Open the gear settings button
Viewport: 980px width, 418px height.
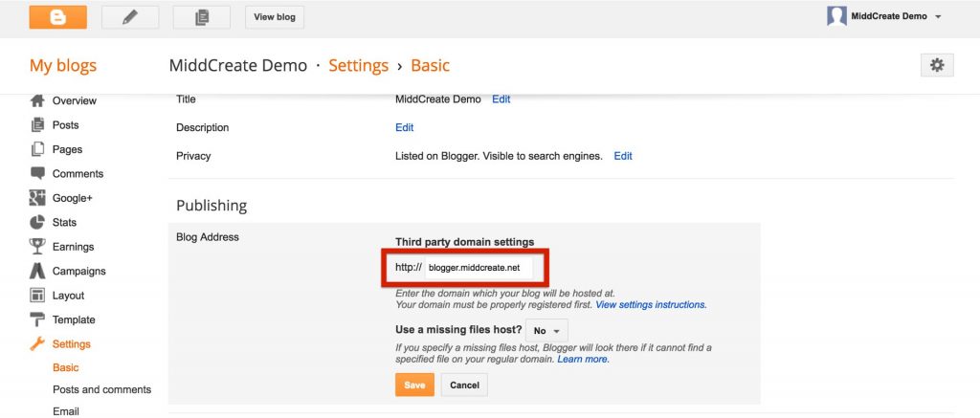pos(937,65)
